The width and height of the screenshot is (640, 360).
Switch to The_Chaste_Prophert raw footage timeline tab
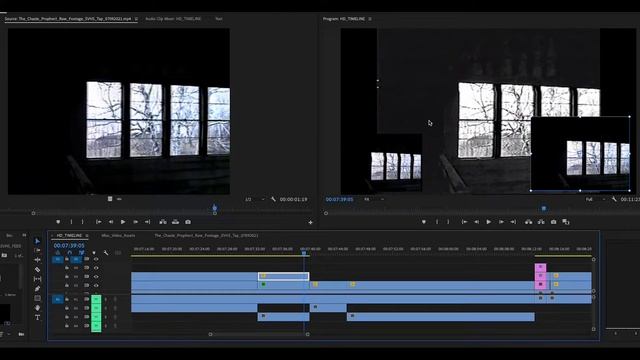[206, 236]
